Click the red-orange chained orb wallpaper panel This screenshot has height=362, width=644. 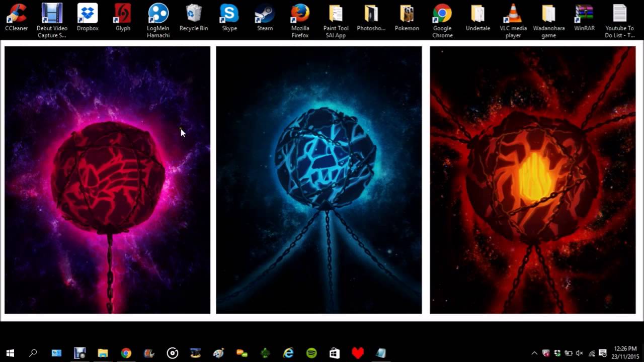point(533,180)
